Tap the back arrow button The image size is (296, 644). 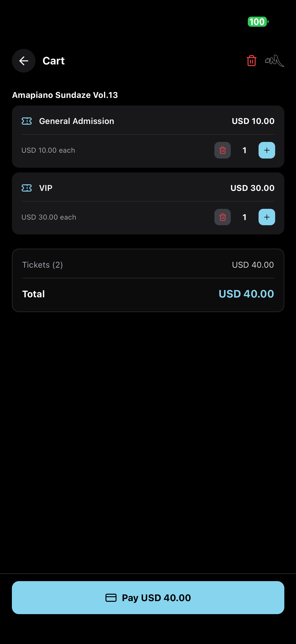(24, 61)
